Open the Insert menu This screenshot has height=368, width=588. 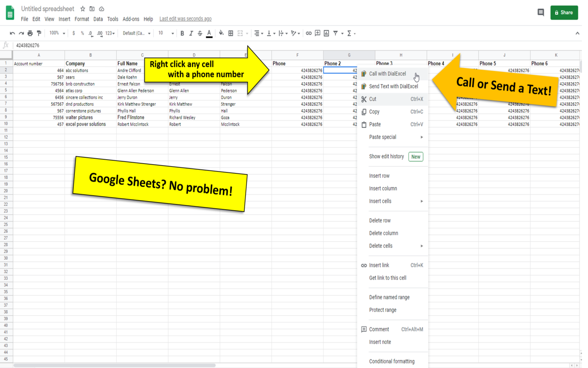[64, 19]
